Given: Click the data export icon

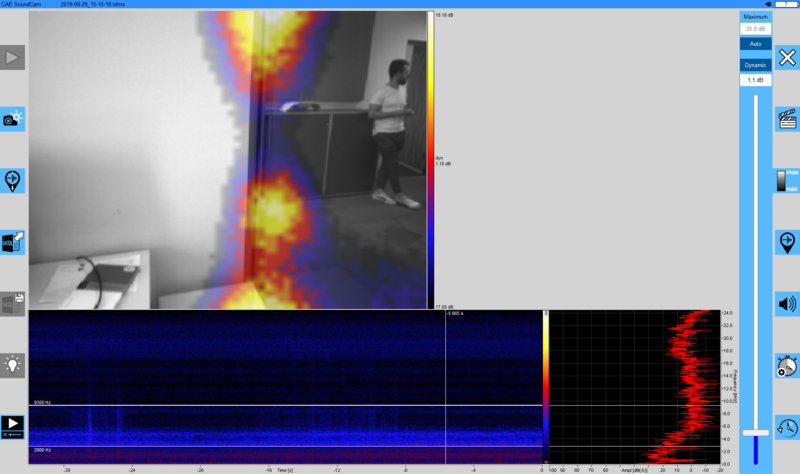Looking at the screenshot, I should [12, 242].
